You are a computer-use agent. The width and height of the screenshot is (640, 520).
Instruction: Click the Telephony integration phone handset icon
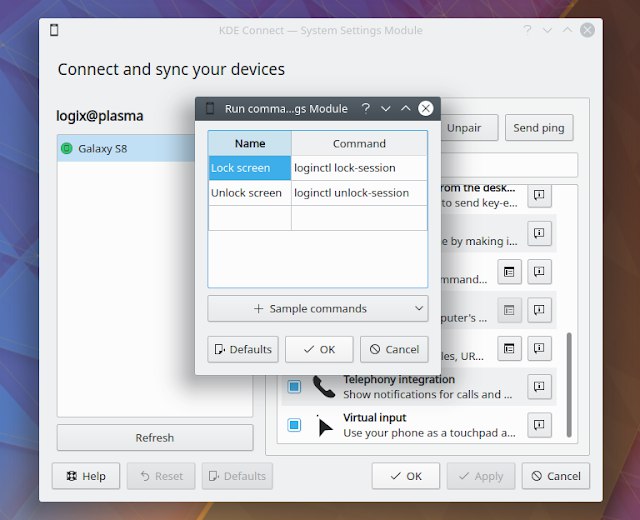pos(324,387)
